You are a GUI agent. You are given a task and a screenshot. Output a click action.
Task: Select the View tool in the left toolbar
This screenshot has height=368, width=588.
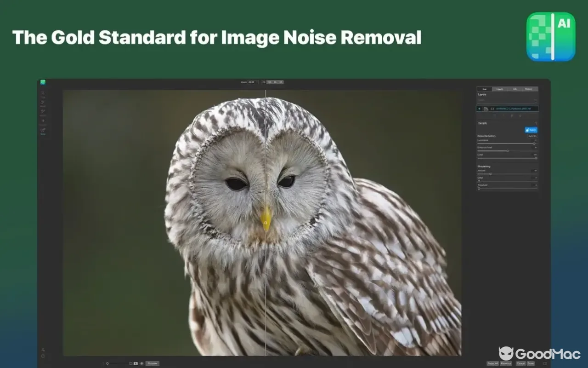43,131
